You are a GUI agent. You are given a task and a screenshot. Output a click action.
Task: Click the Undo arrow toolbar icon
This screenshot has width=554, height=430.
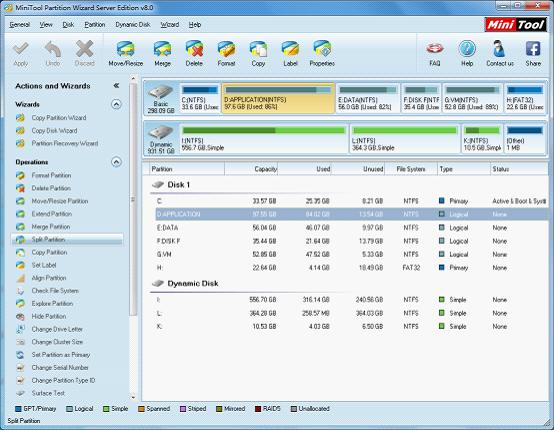point(53,53)
